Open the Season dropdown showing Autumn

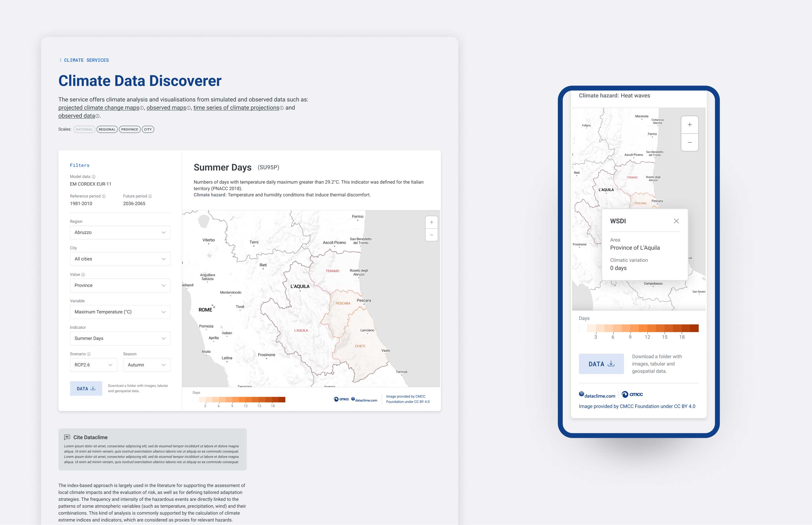tap(146, 365)
